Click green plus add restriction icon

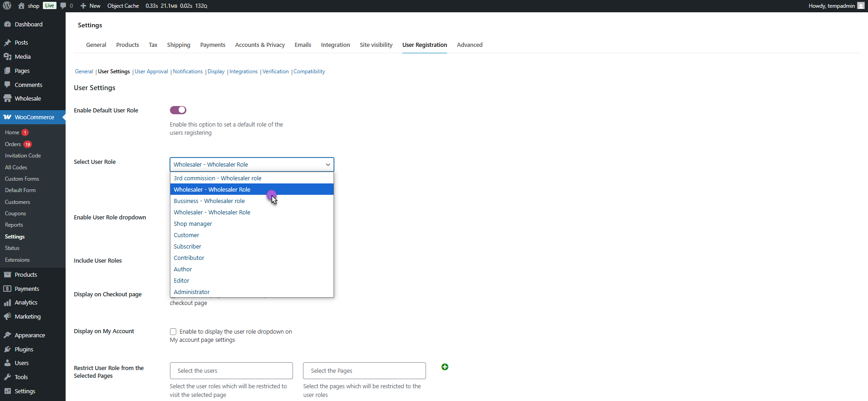point(445,367)
